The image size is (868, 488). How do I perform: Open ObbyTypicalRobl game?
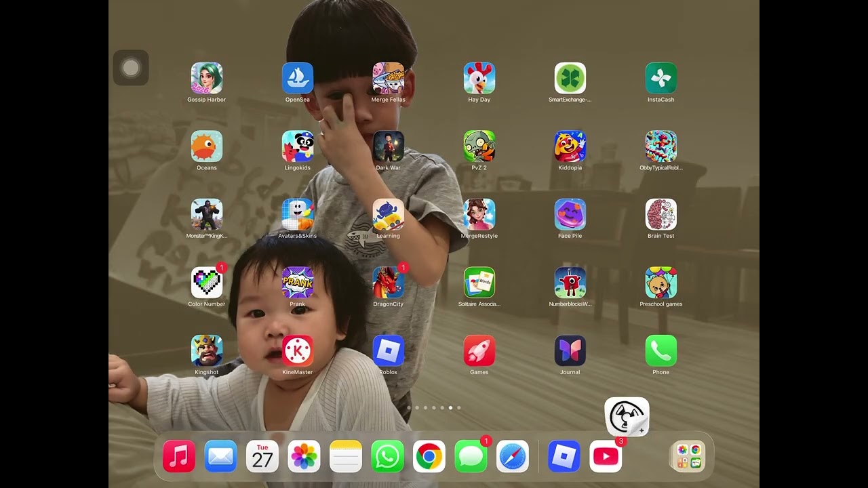(x=661, y=146)
